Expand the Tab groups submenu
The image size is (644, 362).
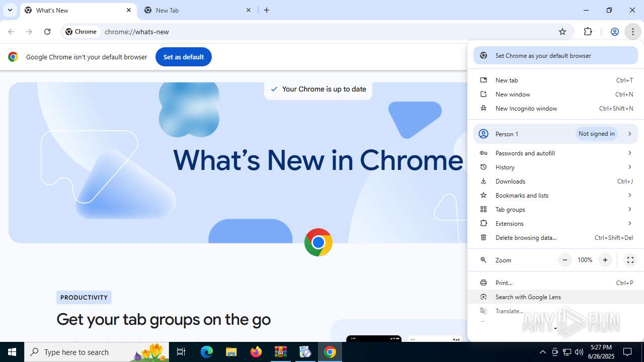pyautogui.click(x=555, y=210)
